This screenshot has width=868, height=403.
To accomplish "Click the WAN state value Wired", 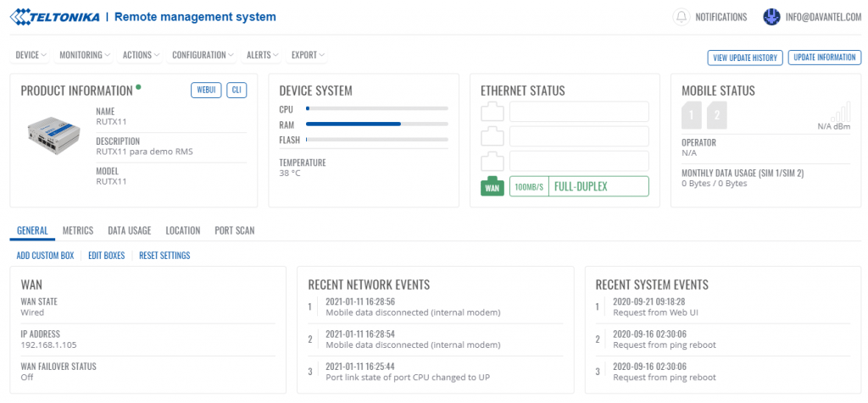I will point(32,312).
